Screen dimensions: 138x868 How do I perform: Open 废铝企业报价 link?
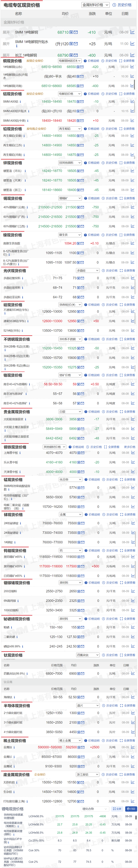click(x=35, y=94)
